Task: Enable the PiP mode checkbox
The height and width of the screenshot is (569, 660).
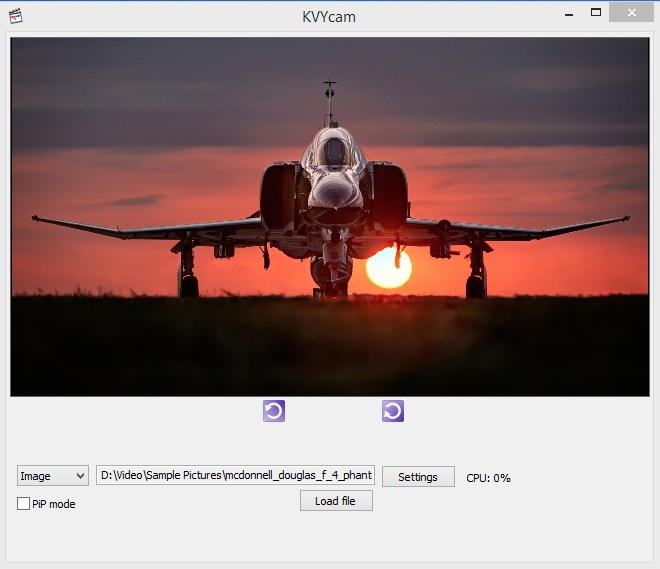Action: pos(23,503)
